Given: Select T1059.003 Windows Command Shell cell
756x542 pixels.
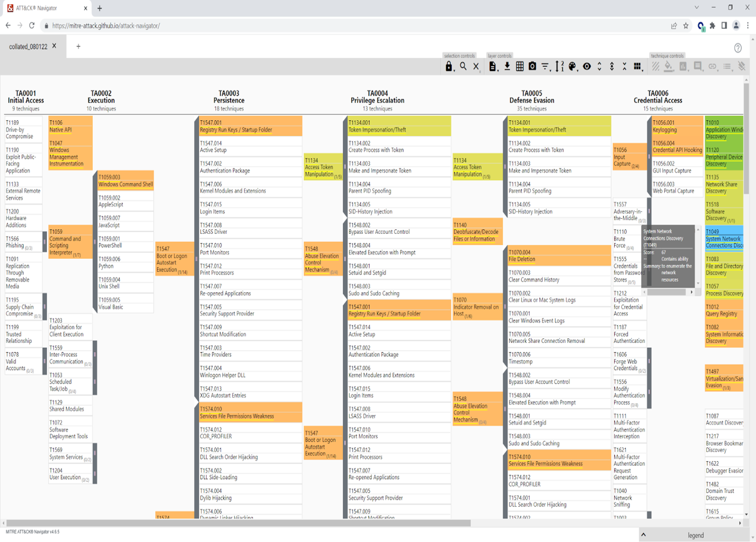Looking at the screenshot, I should point(125,180).
